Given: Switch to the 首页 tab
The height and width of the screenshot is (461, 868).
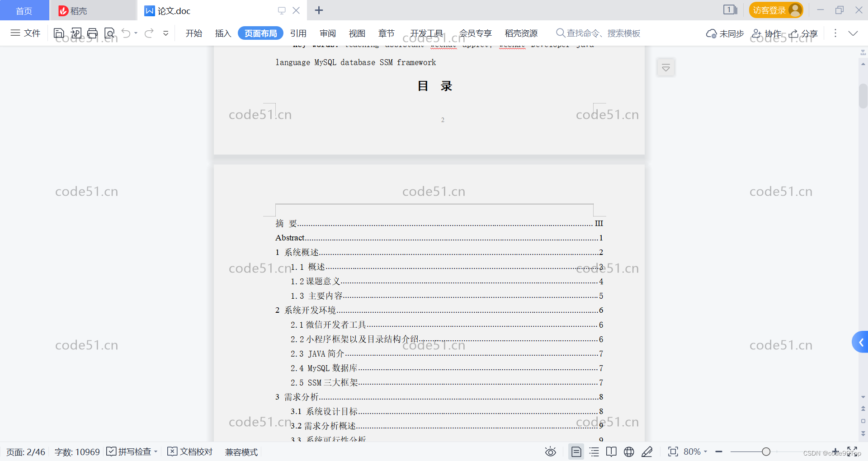Looking at the screenshot, I should (x=24, y=10).
